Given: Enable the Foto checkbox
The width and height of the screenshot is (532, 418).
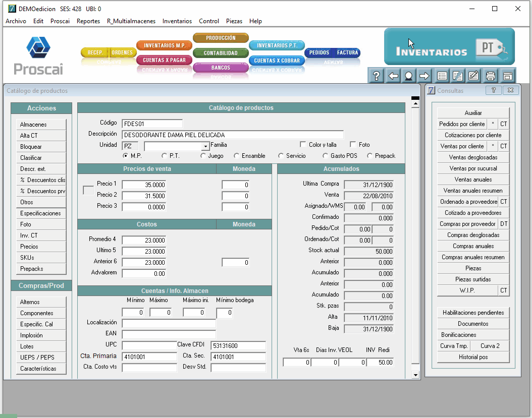Looking at the screenshot, I should (x=353, y=144).
